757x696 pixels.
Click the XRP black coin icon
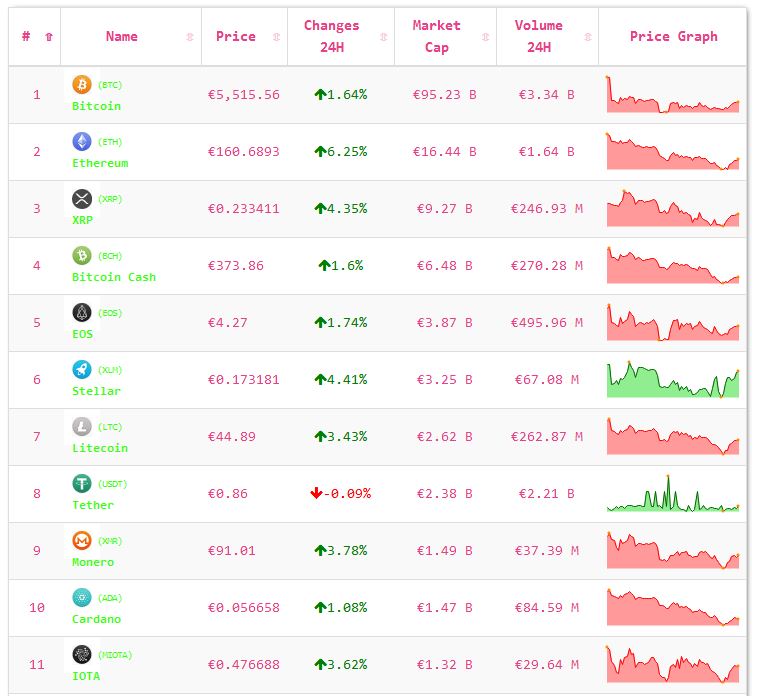82,199
